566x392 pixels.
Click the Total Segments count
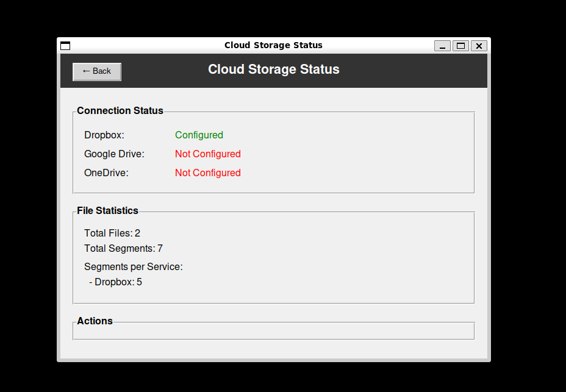tap(123, 249)
